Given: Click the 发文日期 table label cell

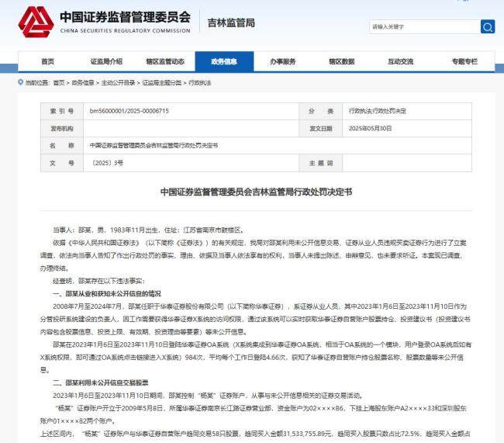Looking at the screenshot, I should (x=321, y=128).
